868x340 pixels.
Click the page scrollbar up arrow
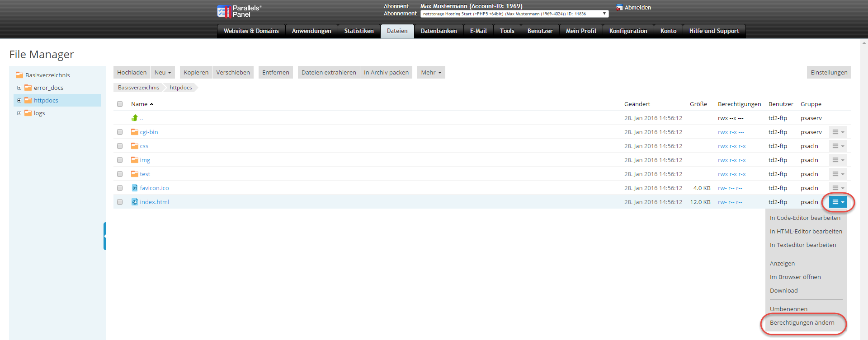click(x=864, y=43)
